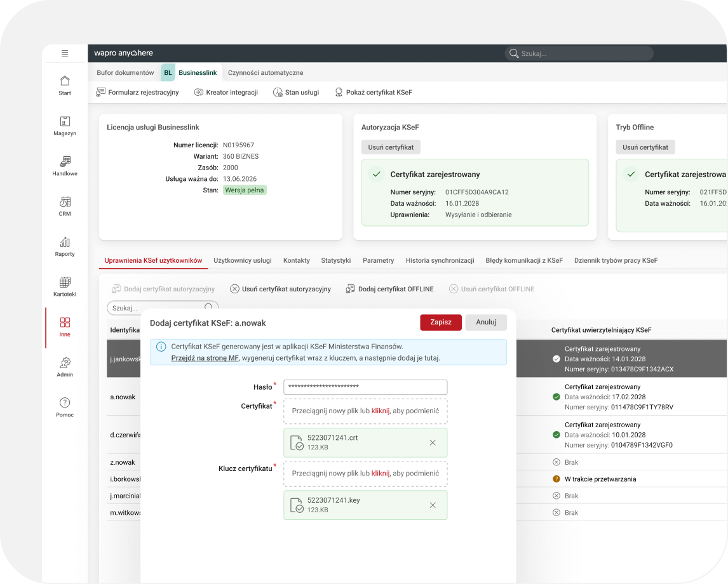Open the Raporty section
The image size is (728, 584).
[65, 246]
